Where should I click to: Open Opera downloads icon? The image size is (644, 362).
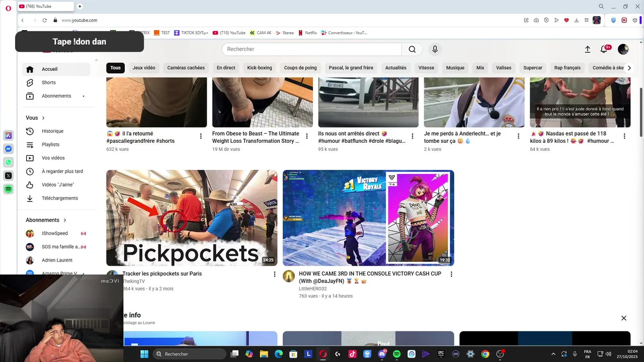(x=576, y=20)
